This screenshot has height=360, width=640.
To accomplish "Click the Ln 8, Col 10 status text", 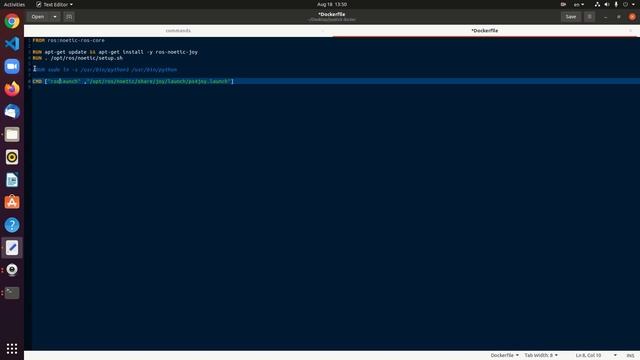I will [x=588, y=356].
